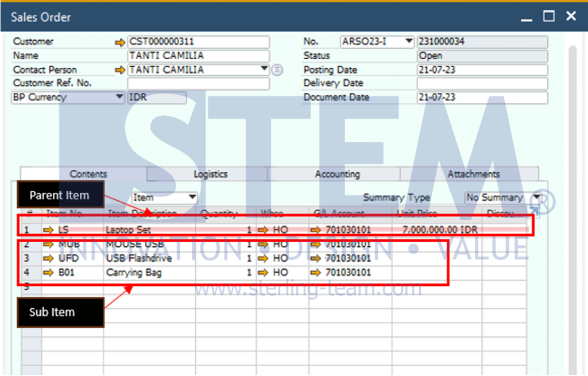588x376 pixels.
Task: Open the Contact Person dropdown arrow
Action: point(265,69)
